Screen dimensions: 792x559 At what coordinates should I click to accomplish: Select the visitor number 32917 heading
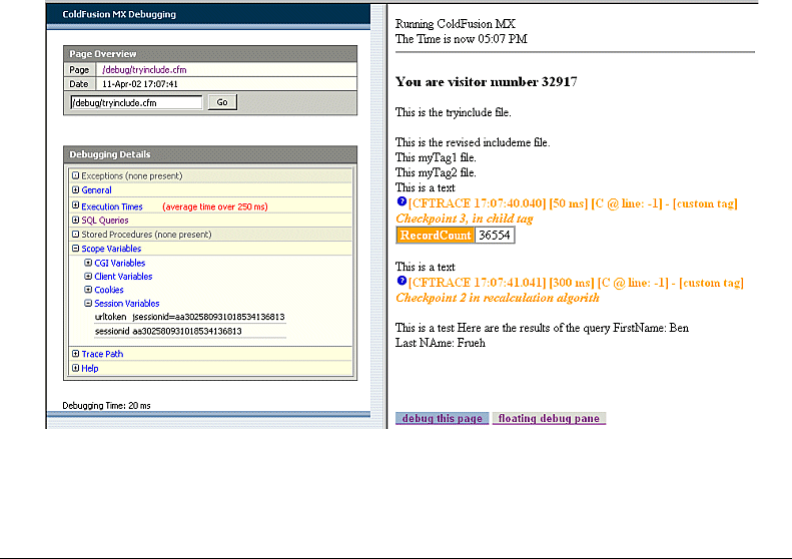click(x=486, y=82)
